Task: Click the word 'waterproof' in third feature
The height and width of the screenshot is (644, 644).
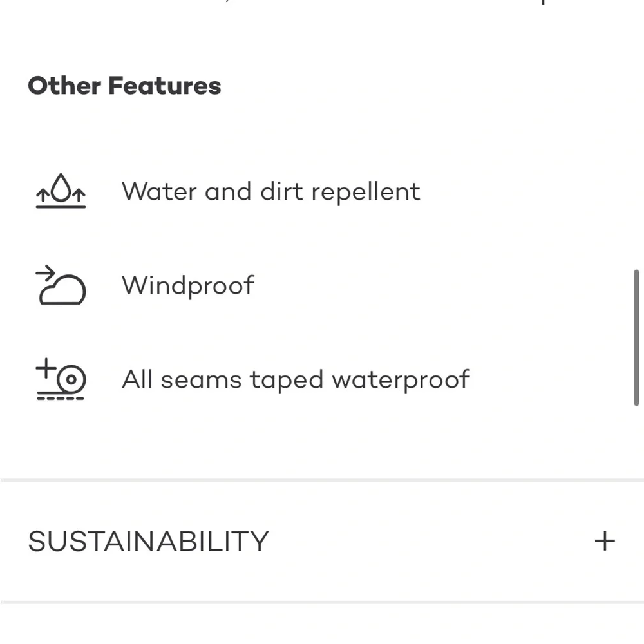Action: pos(401,379)
